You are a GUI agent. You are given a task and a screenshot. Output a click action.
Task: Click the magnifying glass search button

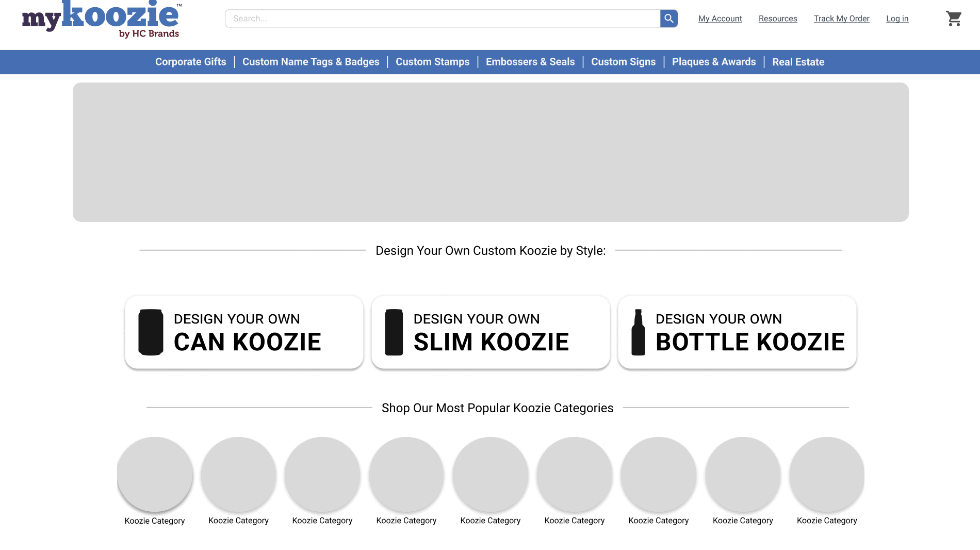668,19
